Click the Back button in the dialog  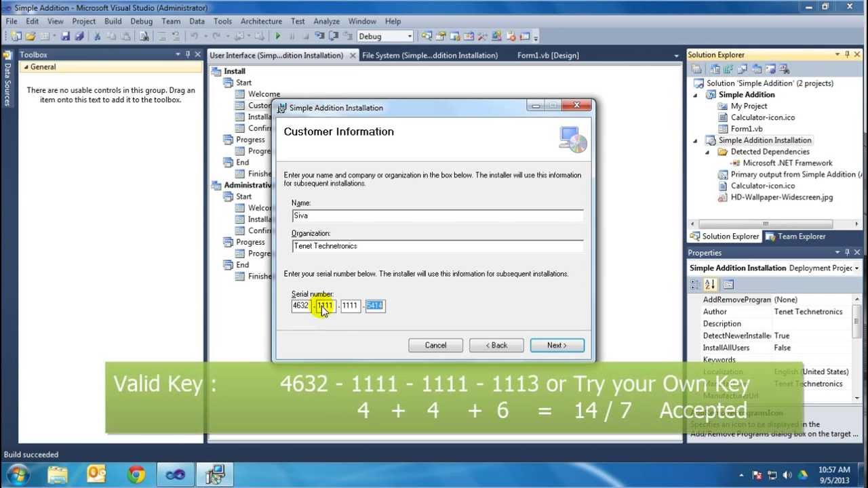(496, 345)
